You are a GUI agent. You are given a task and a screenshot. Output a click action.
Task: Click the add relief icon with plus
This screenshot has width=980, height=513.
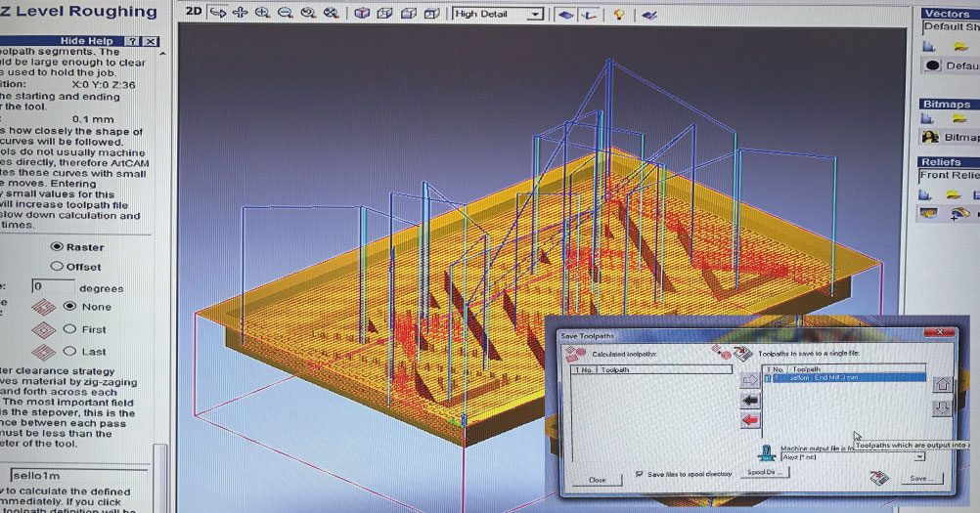click(x=958, y=215)
